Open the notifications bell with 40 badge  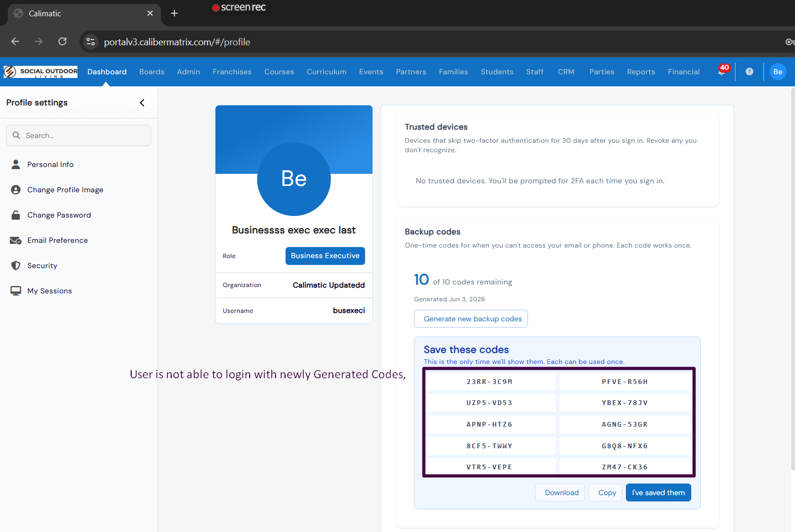[723, 71]
